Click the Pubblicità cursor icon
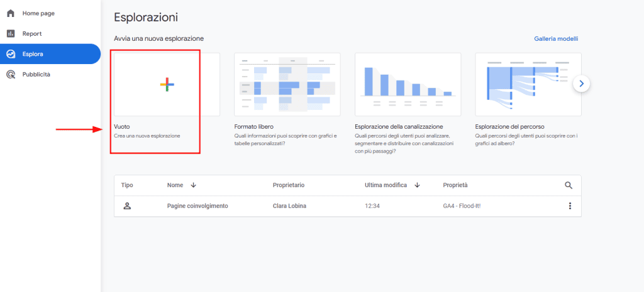This screenshot has width=644, height=292. point(11,75)
